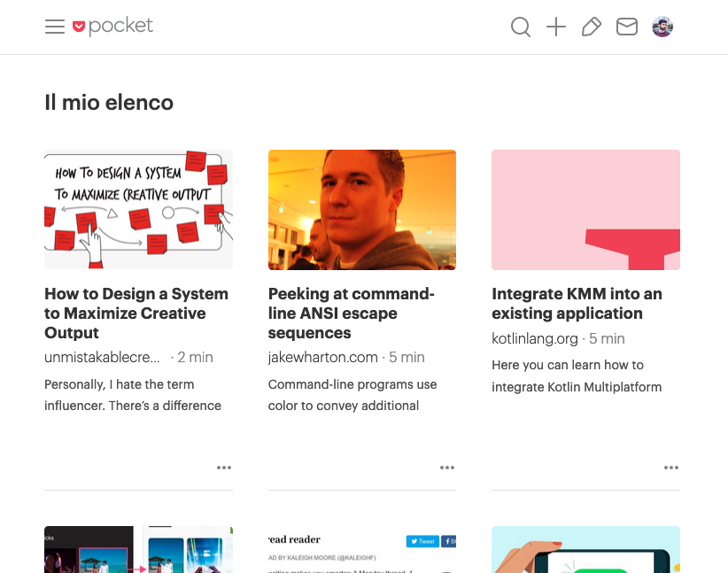Click the sticky-notes whiteboard thumbnail
The image size is (728, 573).
pos(138,210)
